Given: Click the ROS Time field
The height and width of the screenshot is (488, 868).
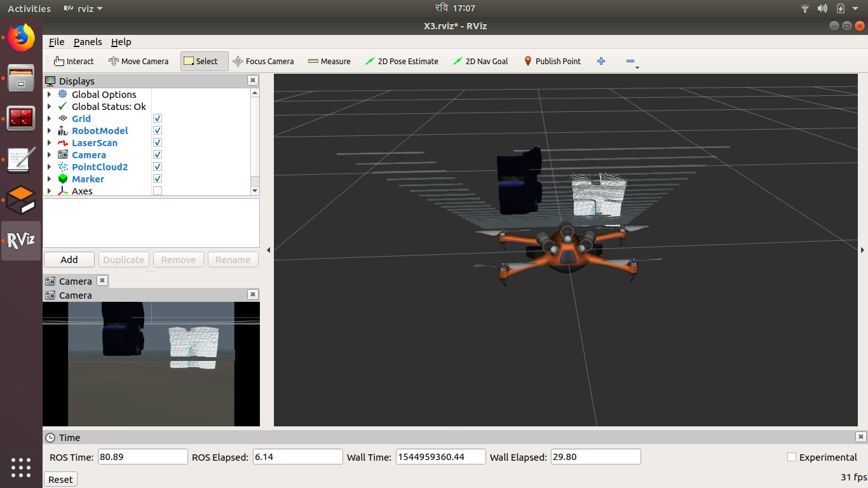Looking at the screenshot, I should (x=142, y=457).
